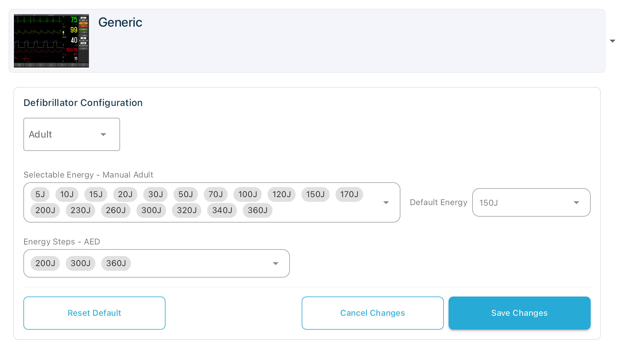Select the 5J energy chip
This screenshot has width=625, height=364.
point(40,194)
